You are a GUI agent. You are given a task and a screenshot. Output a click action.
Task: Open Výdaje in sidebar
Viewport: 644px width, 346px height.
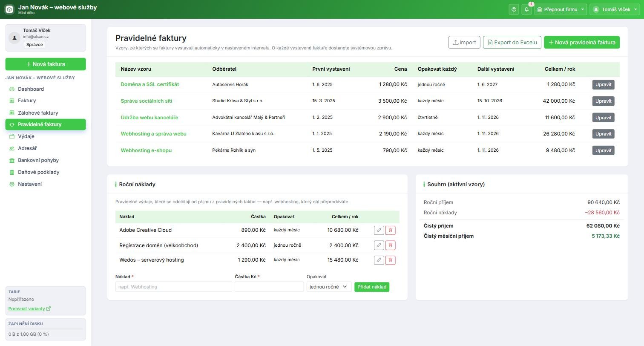(46, 136)
